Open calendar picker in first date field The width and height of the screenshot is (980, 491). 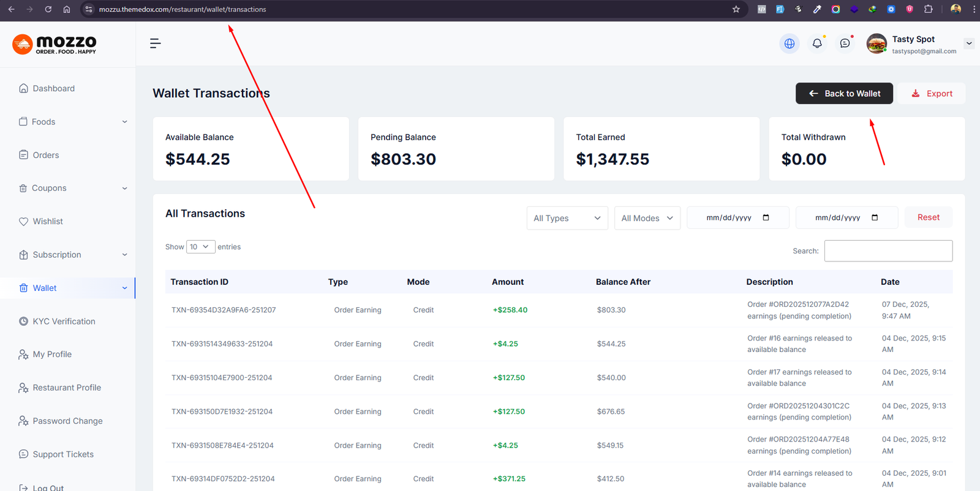(766, 218)
